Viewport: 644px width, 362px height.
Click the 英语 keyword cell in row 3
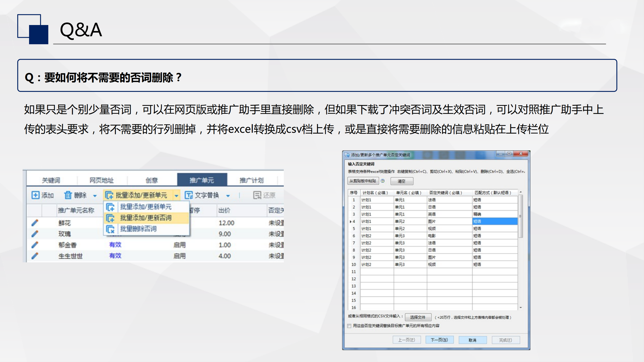pos(449,214)
